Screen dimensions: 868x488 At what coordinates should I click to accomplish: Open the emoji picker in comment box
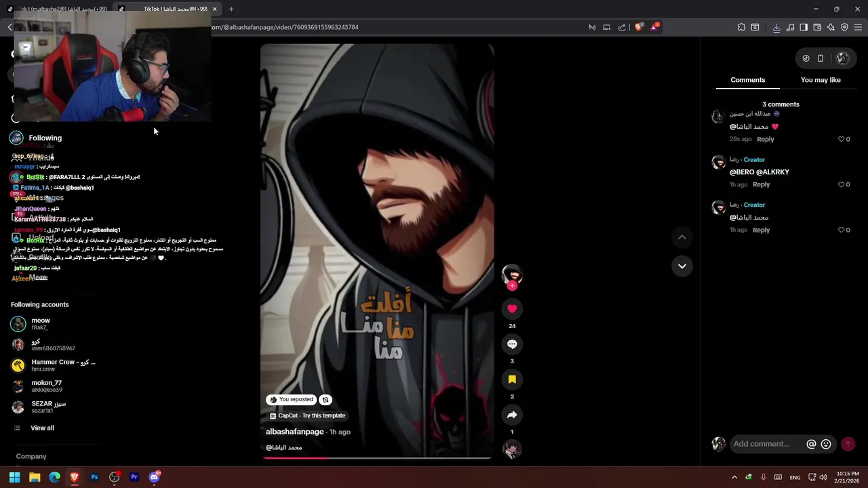(x=826, y=444)
